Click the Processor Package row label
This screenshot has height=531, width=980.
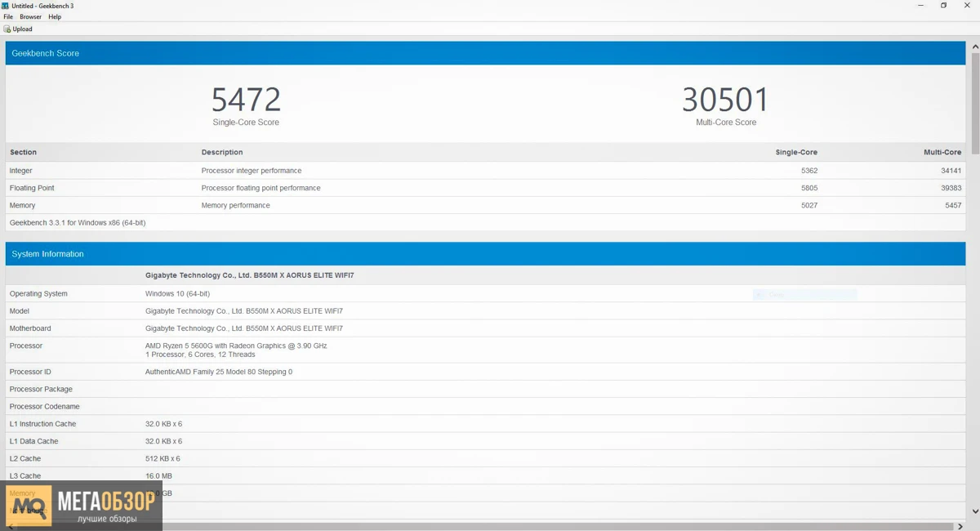[41, 389]
